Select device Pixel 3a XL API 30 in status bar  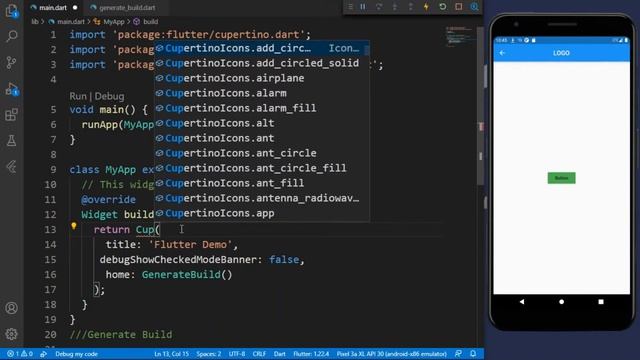coord(391,354)
